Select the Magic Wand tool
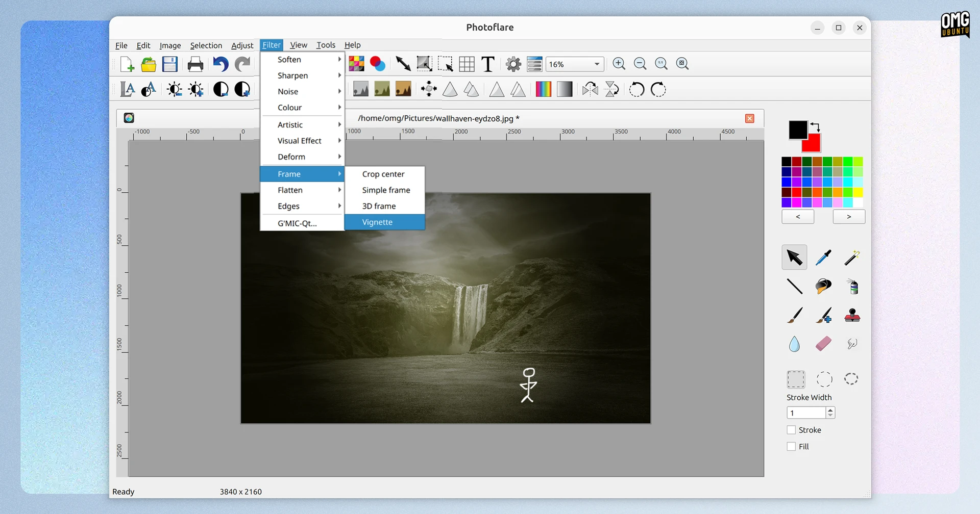Viewport: 980px width, 514px height. [852, 258]
